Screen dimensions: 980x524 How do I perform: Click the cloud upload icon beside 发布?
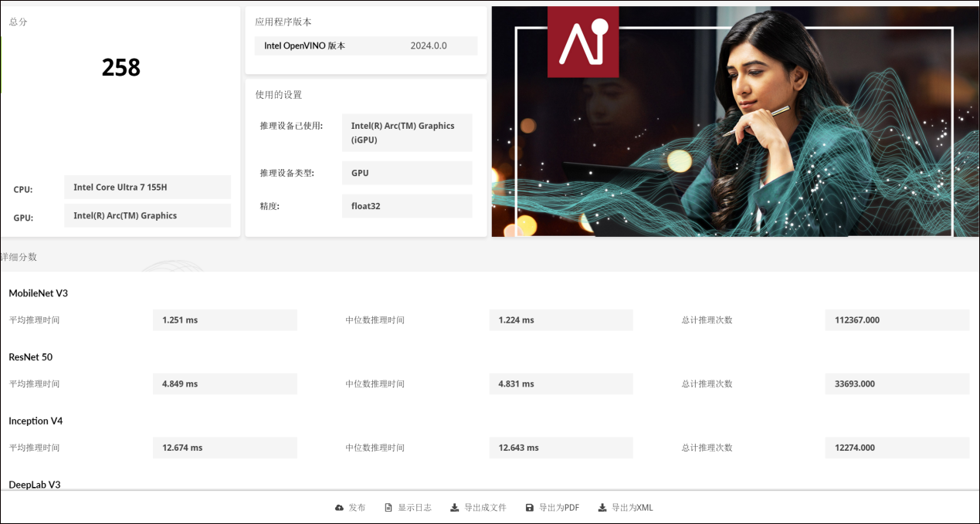pyautogui.click(x=339, y=508)
